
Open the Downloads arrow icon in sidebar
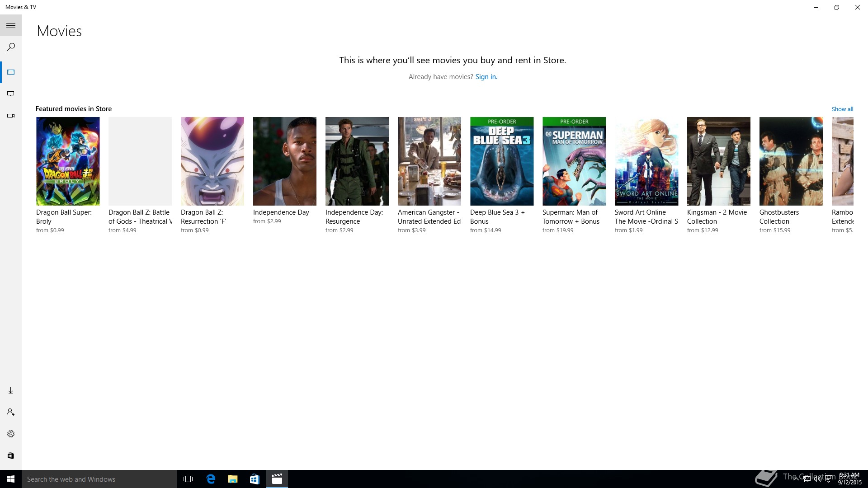click(11, 390)
